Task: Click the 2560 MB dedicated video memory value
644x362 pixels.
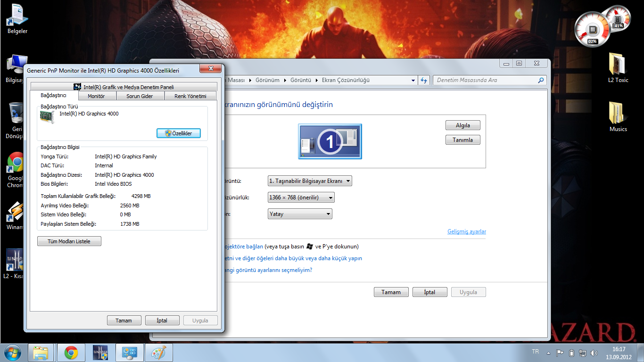Action: click(x=130, y=206)
